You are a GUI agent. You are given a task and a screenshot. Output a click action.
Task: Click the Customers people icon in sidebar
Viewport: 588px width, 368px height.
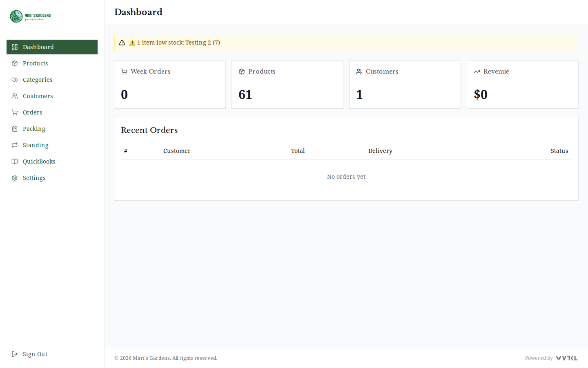click(x=15, y=96)
